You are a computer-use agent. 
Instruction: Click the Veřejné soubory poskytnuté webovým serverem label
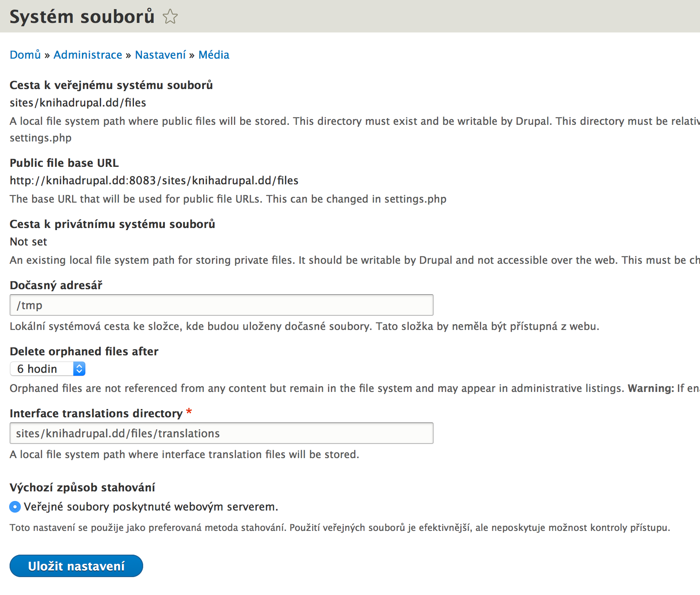pos(151,507)
